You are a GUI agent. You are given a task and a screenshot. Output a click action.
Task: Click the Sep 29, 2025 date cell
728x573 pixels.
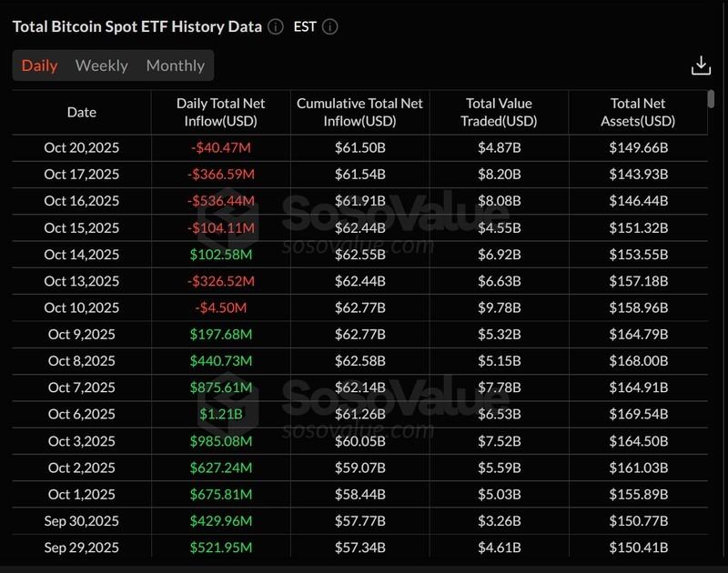(x=82, y=548)
